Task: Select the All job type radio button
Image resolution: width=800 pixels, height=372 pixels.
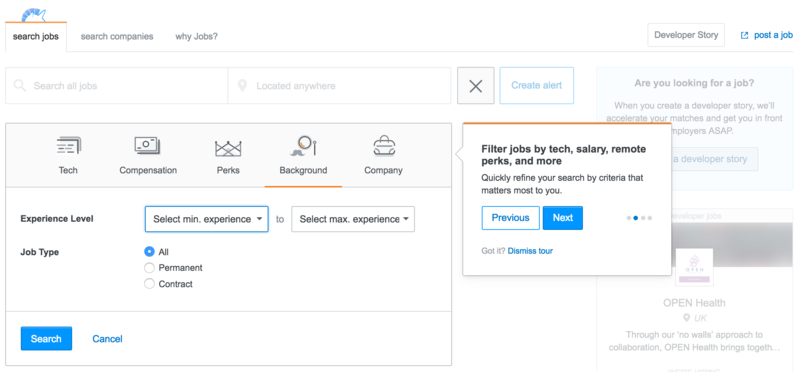Action: pos(149,252)
